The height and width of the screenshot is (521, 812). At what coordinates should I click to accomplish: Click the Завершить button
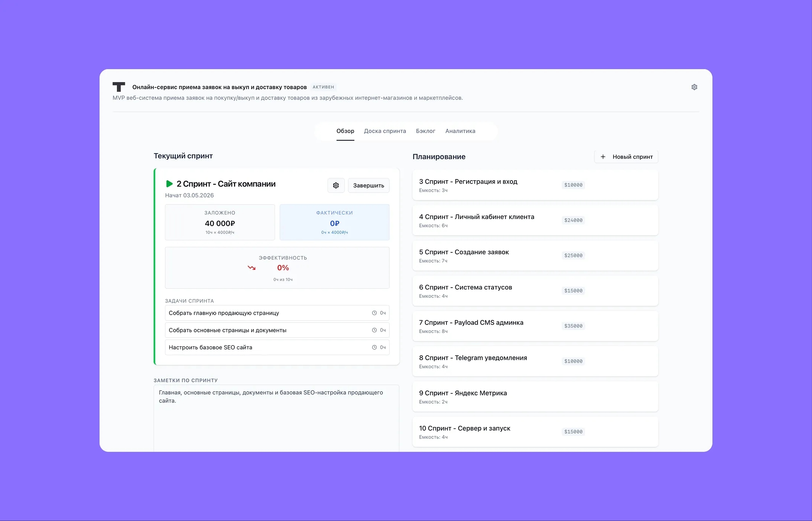368,185
